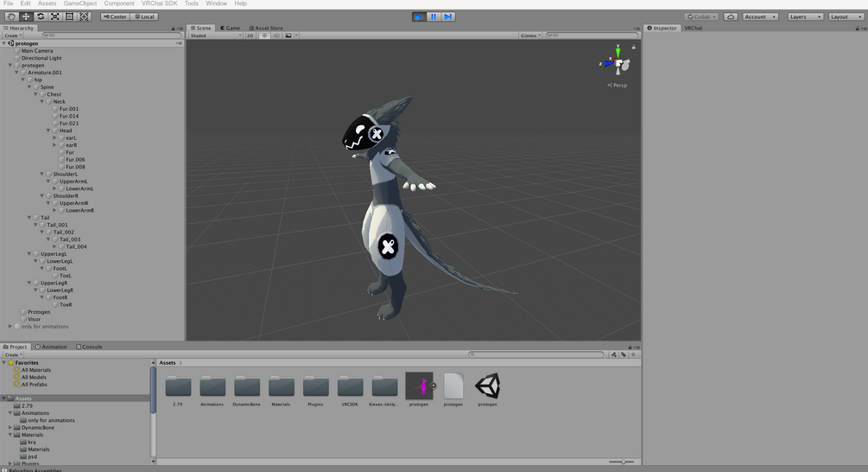The height and width of the screenshot is (472, 868).
Task: Open the Materials folder thumbnail
Action: click(282, 386)
